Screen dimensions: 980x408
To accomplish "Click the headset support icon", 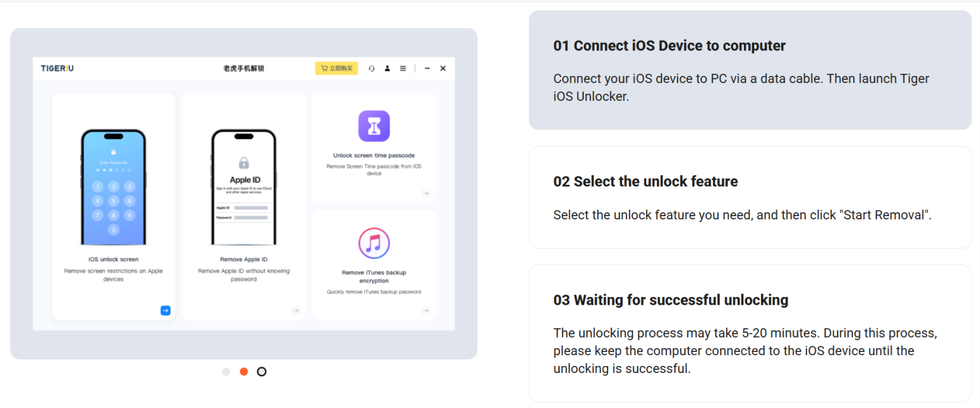I will point(371,68).
